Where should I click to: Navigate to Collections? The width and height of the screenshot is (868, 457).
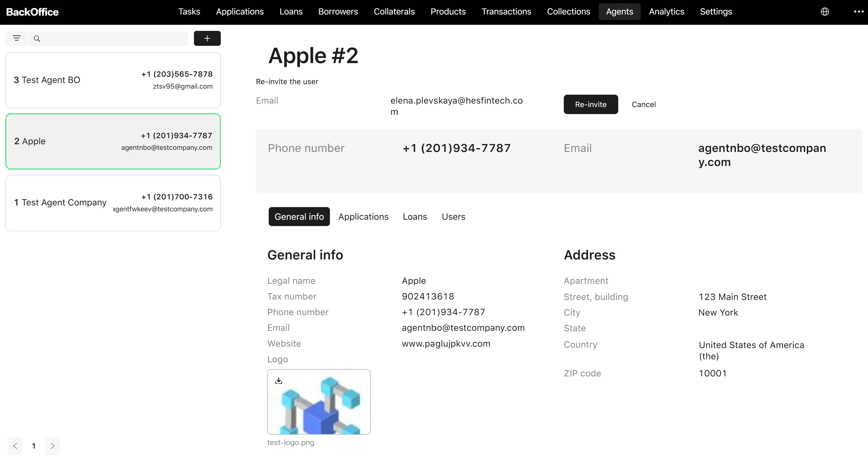pos(568,12)
